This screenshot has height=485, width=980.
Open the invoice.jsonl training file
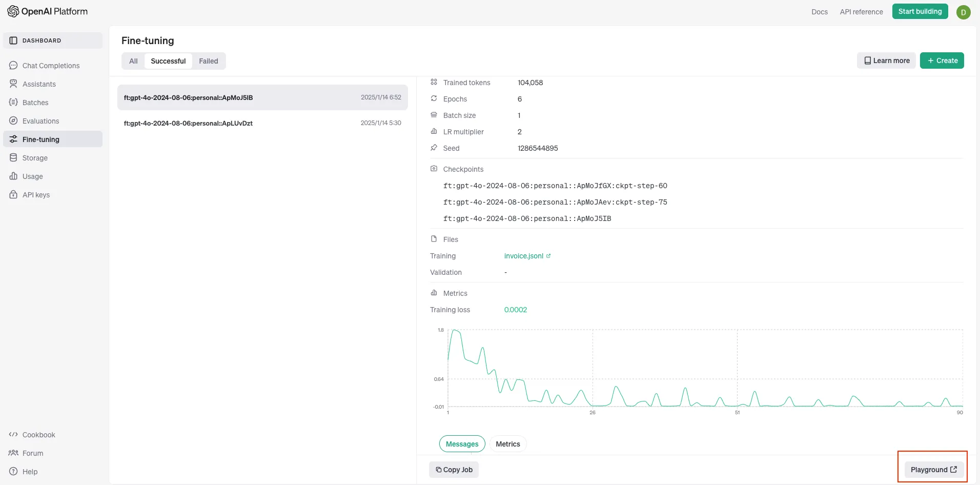(524, 256)
